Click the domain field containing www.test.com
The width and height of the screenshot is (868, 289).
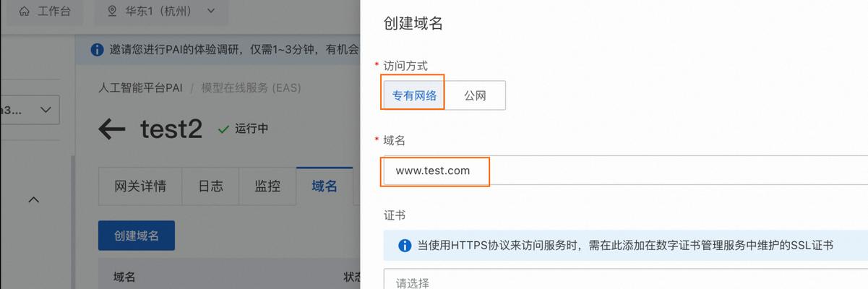coord(625,171)
